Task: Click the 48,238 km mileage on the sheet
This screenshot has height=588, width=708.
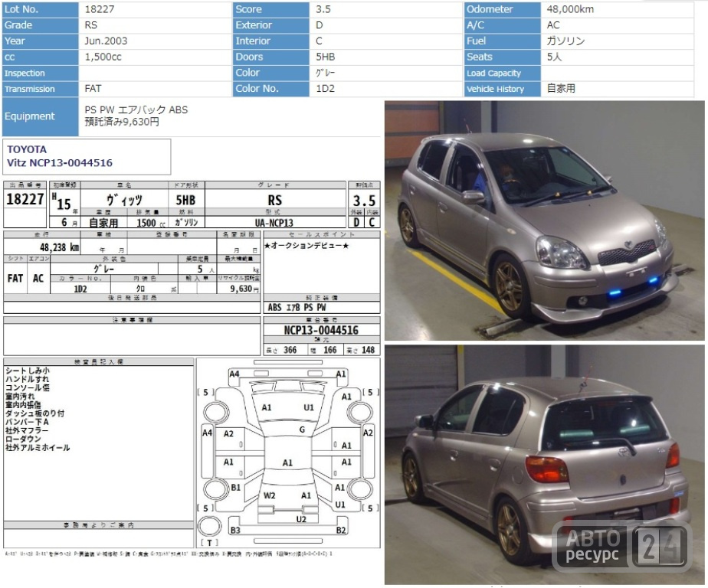Action: (59, 247)
